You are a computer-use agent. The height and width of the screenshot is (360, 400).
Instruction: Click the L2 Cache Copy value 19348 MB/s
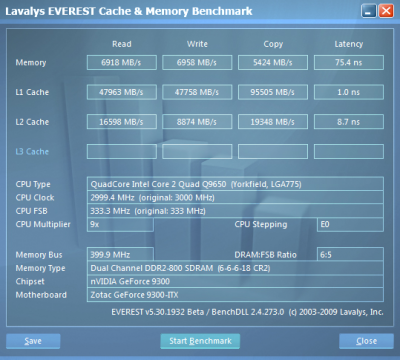(273, 122)
